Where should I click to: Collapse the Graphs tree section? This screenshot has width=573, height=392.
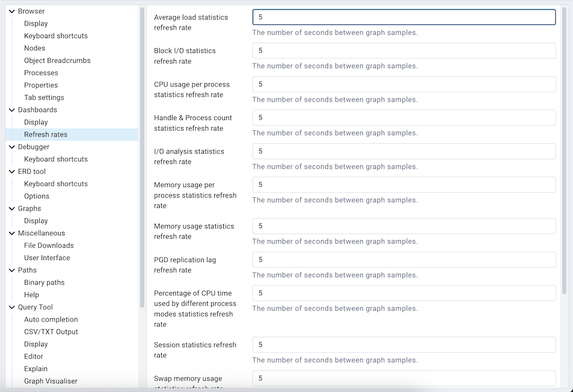coord(11,208)
